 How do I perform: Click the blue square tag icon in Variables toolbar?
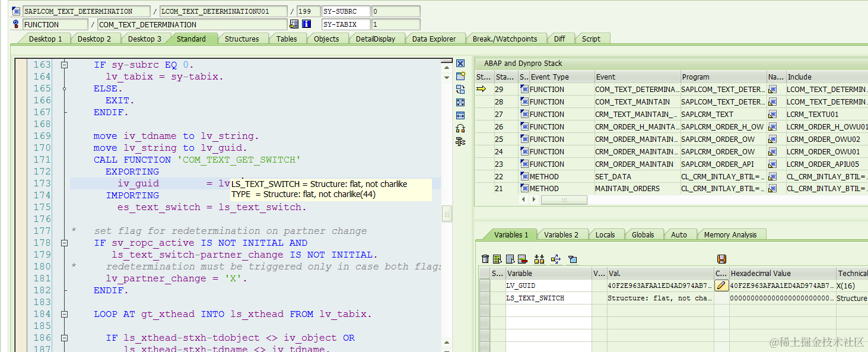pyautogui.click(x=573, y=259)
